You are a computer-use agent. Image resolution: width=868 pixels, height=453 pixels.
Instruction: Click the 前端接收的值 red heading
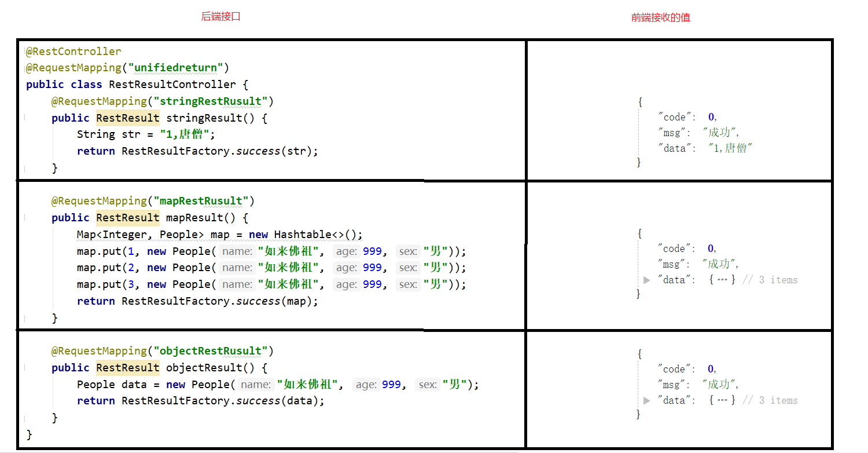(661, 17)
